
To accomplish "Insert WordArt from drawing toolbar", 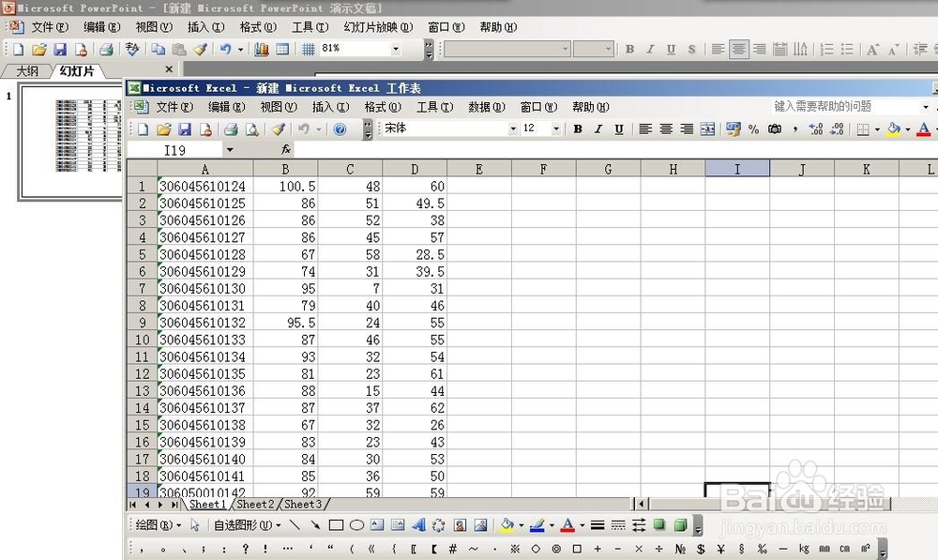I will [418, 525].
